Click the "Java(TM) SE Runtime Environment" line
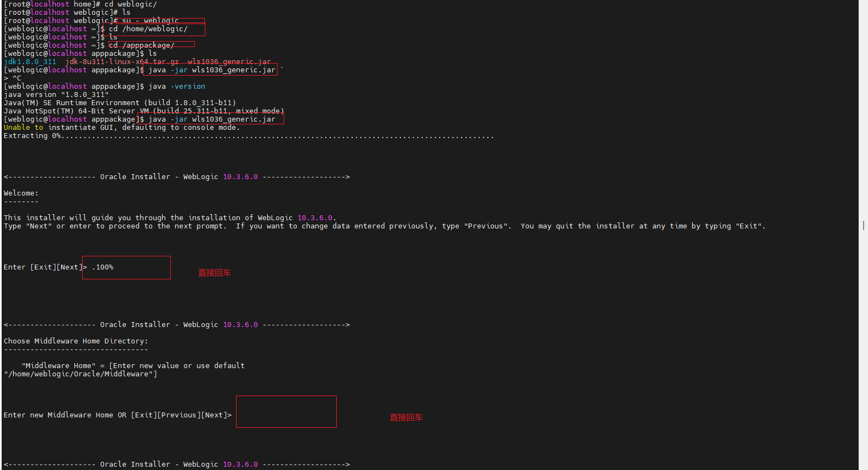Screen dimensions: 868x470 [120, 103]
